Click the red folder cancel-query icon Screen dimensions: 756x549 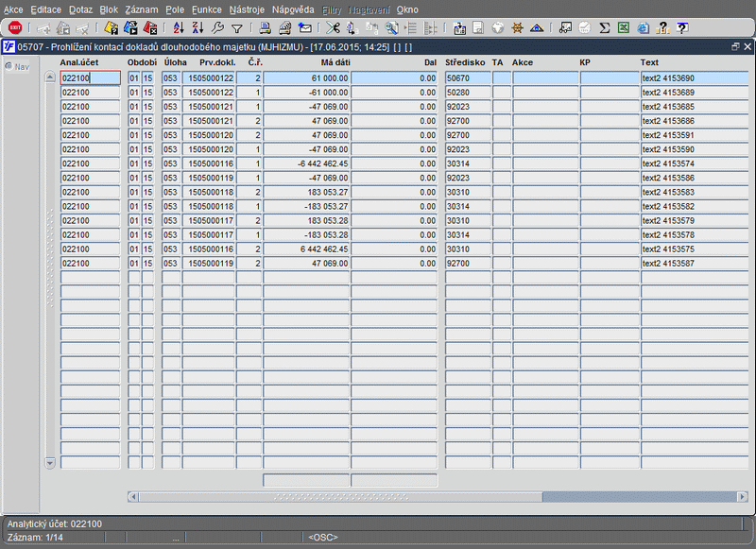point(150,28)
